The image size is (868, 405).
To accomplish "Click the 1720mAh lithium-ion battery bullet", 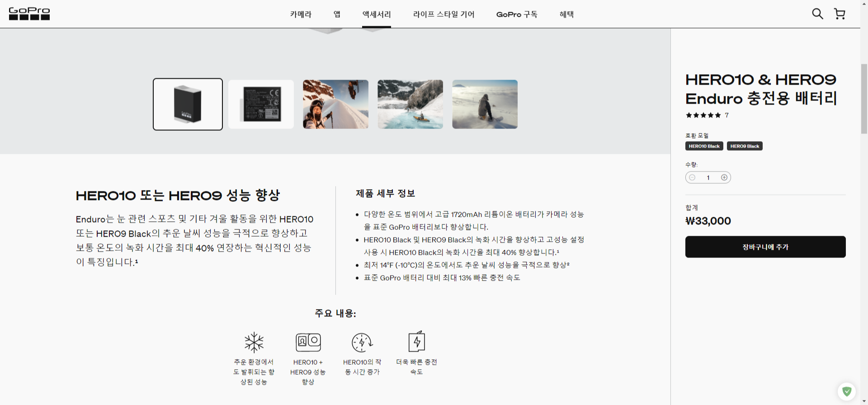I will pos(474,220).
